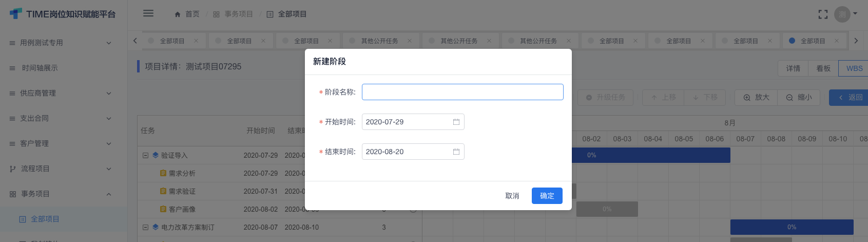Click the 上移 button
Viewport: 868px width, 242px height.
pyautogui.click(x=663, y=97)
